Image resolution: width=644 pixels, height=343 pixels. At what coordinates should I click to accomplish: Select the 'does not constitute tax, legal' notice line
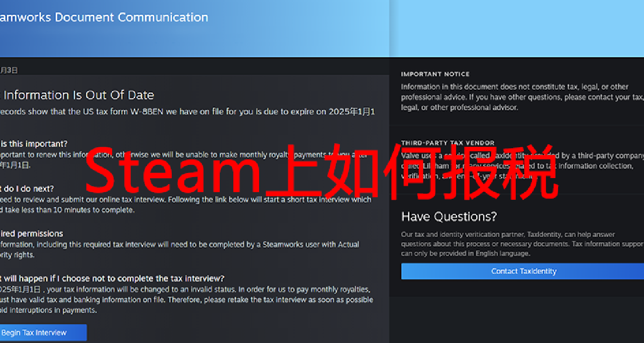coord(515,87)
